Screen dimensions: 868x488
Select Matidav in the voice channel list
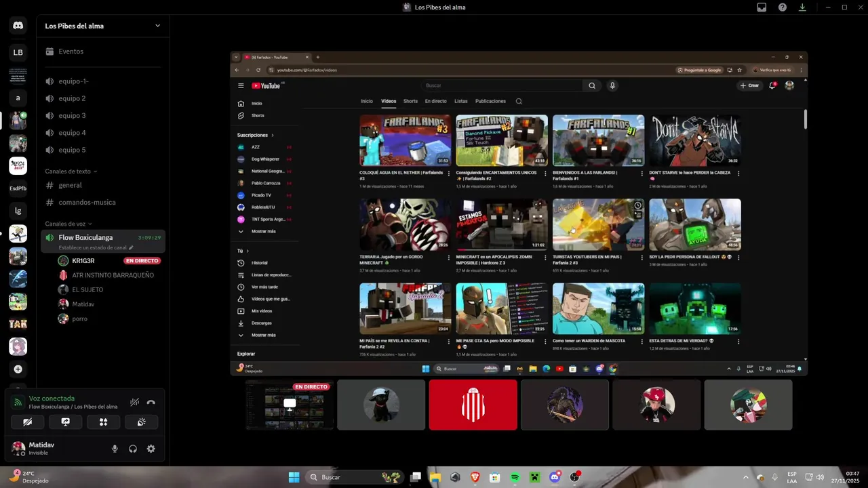pyautogui.click(x=108, y=304)
